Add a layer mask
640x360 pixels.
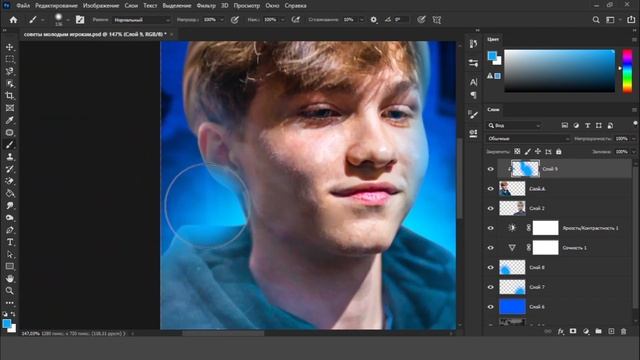[573, 331]
